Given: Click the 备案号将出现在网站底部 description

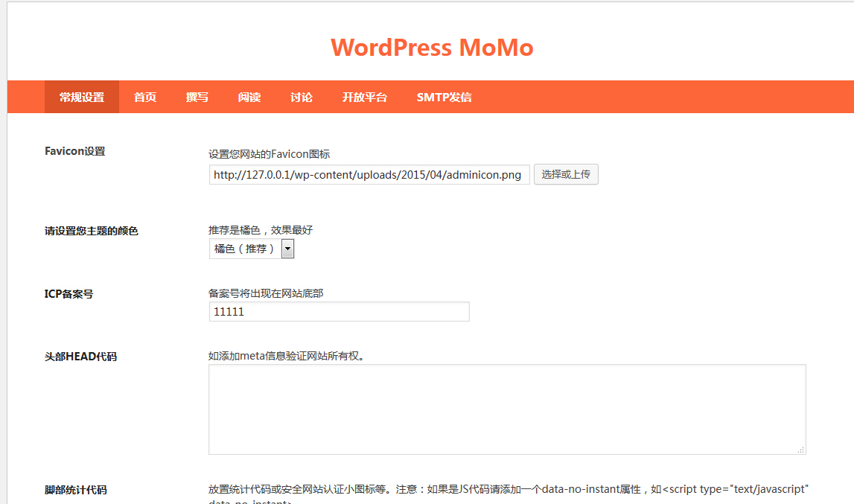Looking at the screenshot, I should coord(266,293).
